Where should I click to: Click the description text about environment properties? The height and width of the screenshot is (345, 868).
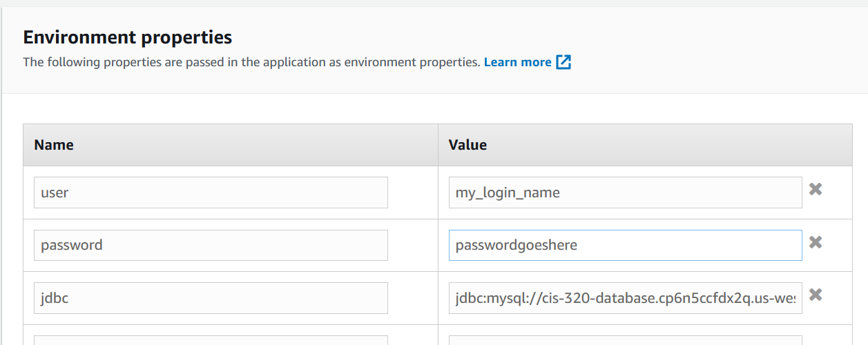click(251, 62)
